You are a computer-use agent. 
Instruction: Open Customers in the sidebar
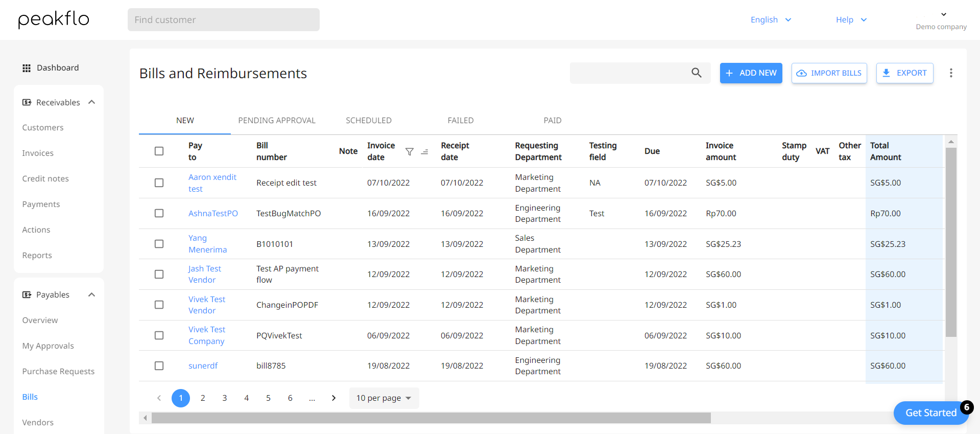(43, 128)
